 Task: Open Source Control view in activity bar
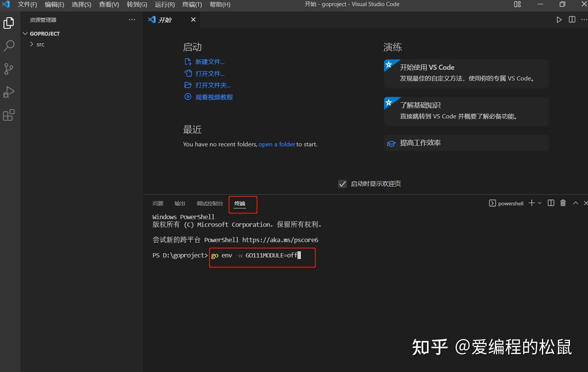tap(8, 69)
